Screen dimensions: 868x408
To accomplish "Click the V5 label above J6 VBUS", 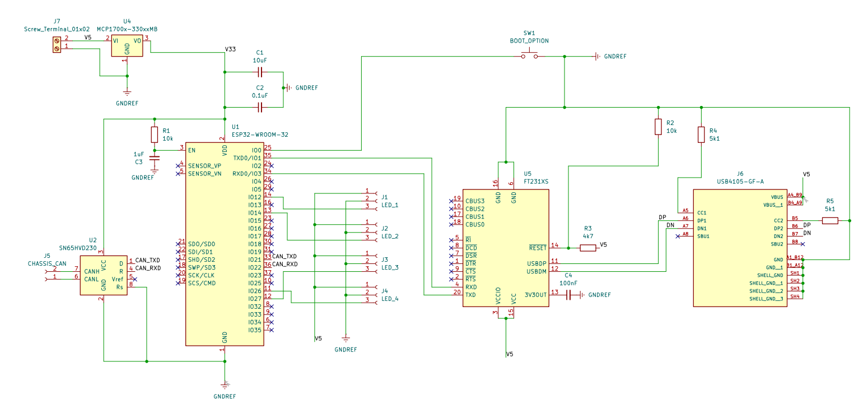I will [806, 174].
